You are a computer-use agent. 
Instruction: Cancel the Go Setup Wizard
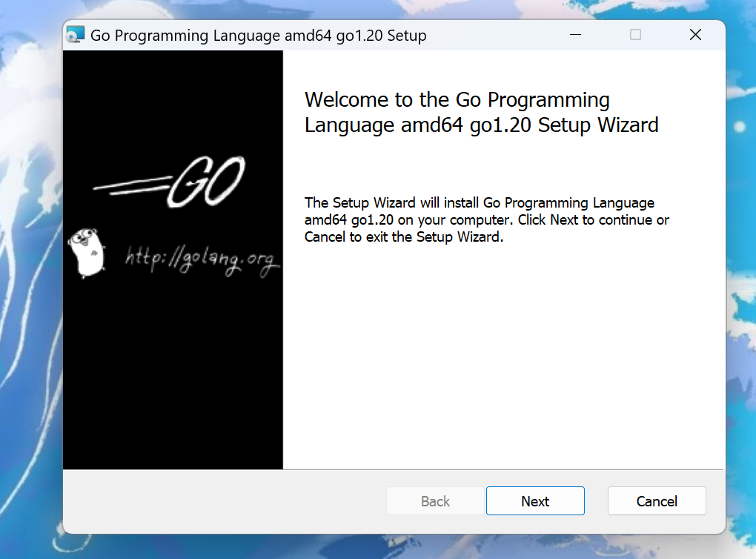click(x=657, y=500)
